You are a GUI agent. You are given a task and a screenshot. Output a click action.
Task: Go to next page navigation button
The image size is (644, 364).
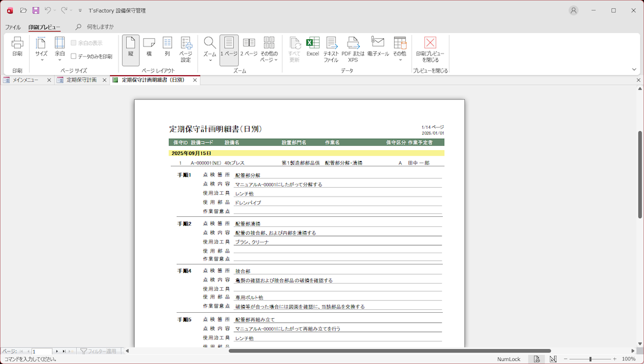(x=57, y=351)
